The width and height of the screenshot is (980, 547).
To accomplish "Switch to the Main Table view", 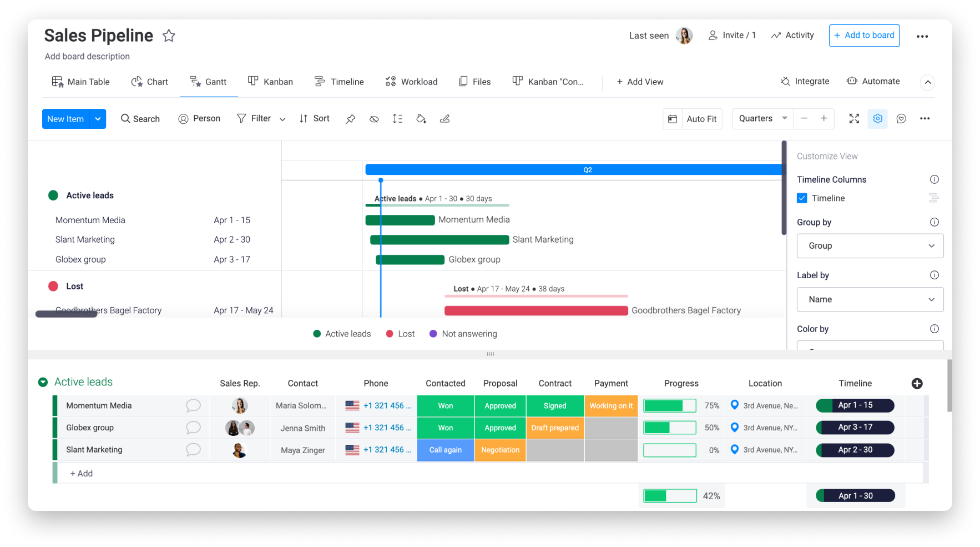I will click(x=81, y=82).
